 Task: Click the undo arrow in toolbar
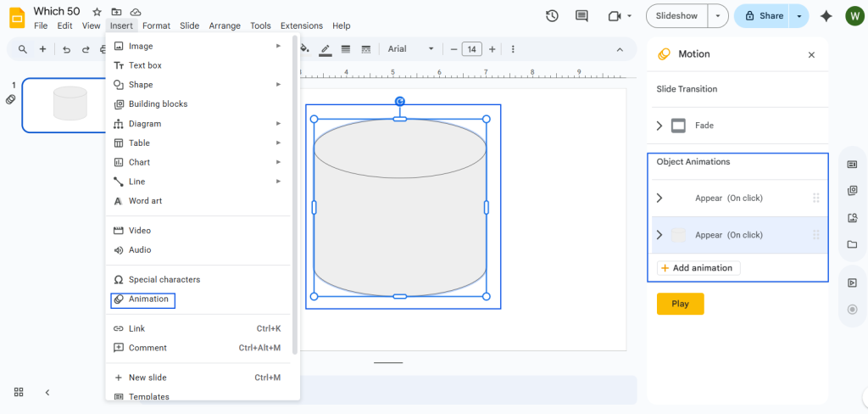point(66,49)
